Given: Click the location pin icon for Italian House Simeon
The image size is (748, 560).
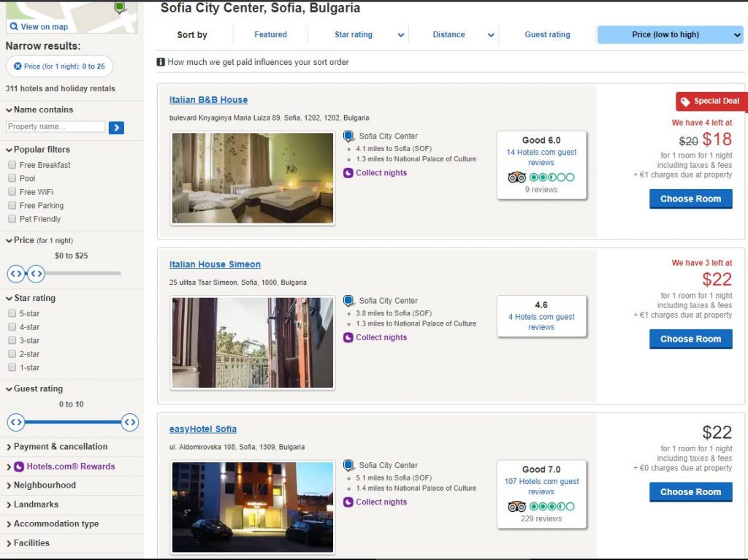Looking at the screenshot, I should tap(349, 301).
